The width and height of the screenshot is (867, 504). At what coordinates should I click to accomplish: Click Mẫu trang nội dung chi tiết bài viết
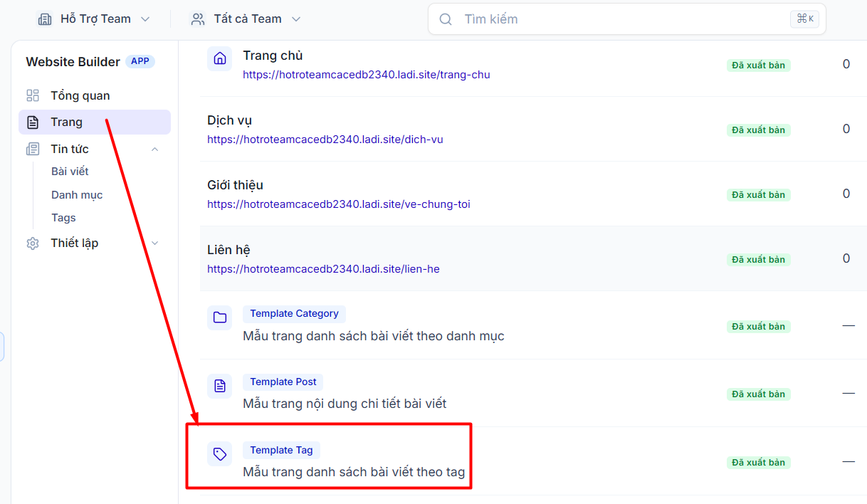tap(345, 404)
